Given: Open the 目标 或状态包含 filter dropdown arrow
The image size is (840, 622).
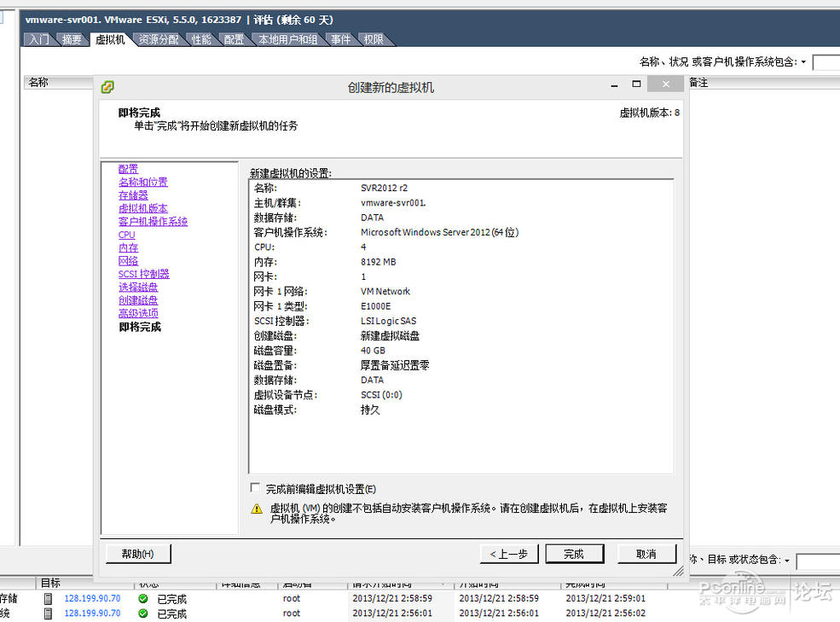Looking at the screenshot, I should (x=787, y=561).
